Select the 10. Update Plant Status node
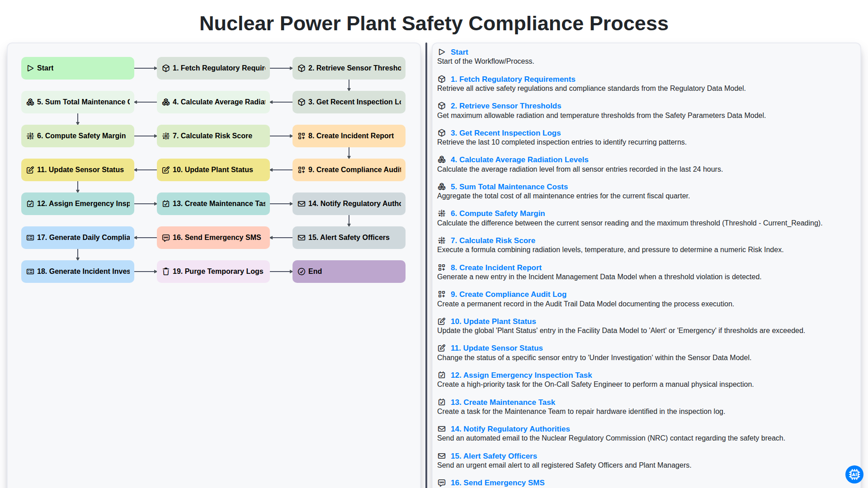This screenshot has width=868, height=488. [x=213, y=170]
